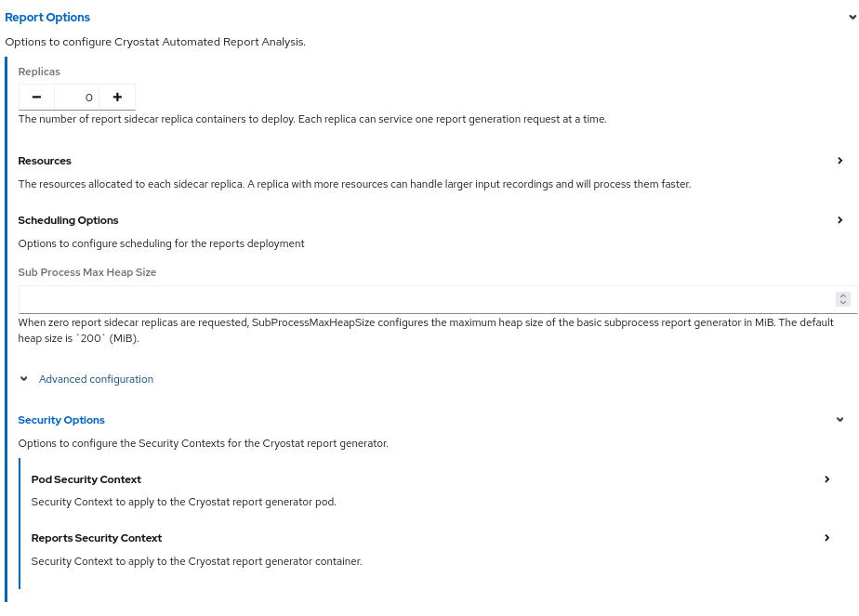Click the chevron icon beside Resources

[839, 160]
